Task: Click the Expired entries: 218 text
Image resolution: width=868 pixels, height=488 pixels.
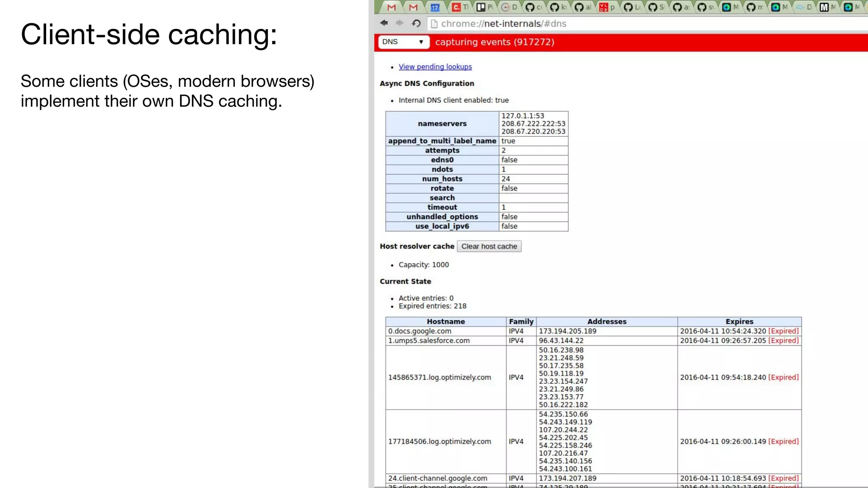Action: (x=432, y=306)
